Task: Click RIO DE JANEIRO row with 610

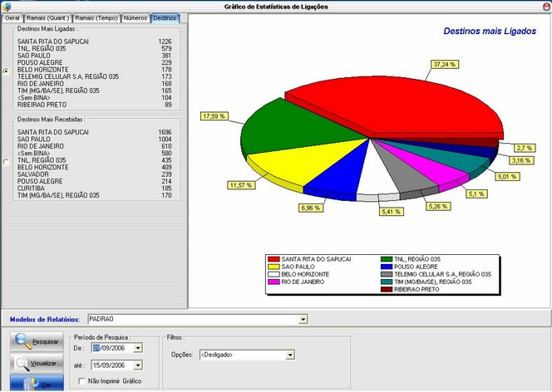Action: [x=94, y=146]
